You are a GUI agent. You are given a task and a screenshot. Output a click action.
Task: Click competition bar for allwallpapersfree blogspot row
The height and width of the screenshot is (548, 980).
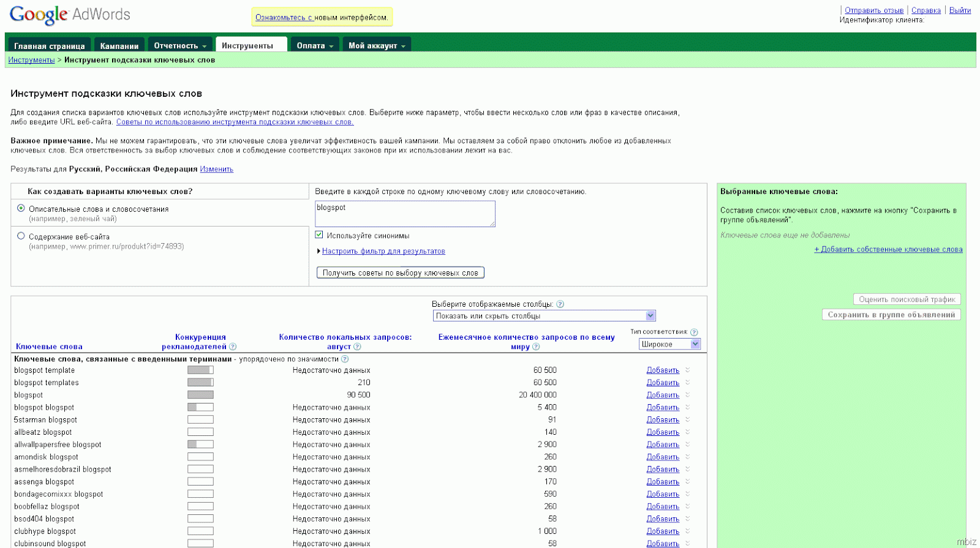(x=200, y=445)
